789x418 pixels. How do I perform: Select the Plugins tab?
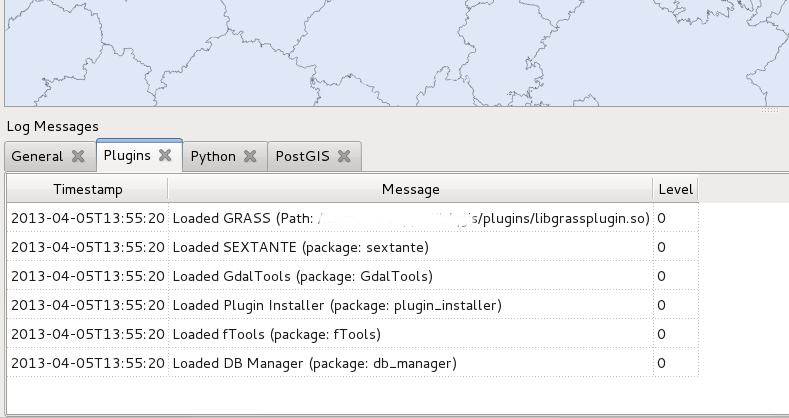coord(127,156)
